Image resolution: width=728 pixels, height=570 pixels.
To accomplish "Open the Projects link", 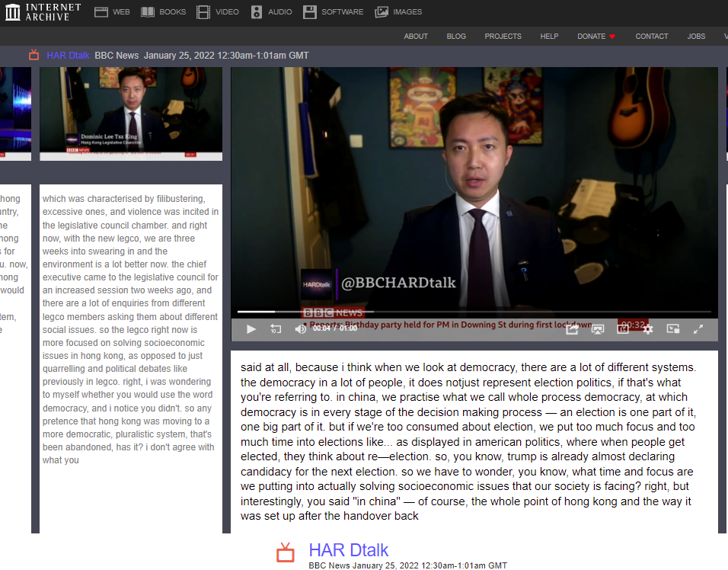I will pos(503,36).
